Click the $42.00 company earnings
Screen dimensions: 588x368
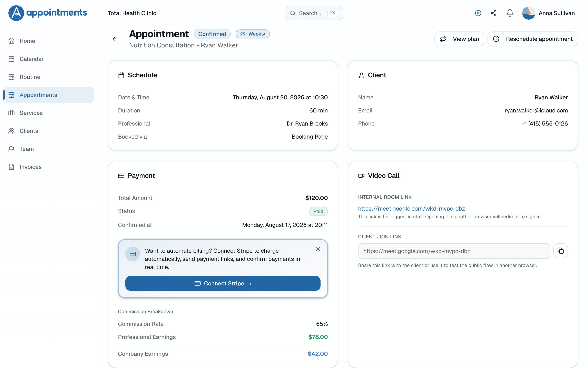point(317,354)
